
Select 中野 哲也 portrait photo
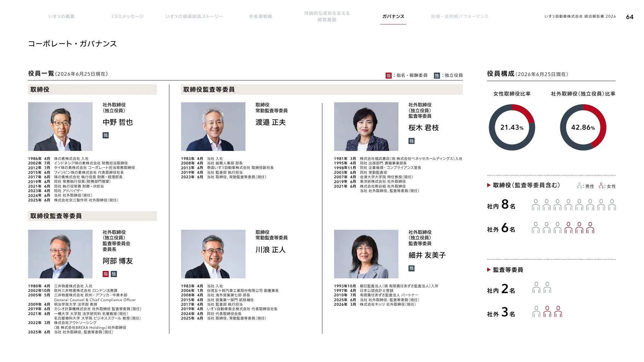tap(60, 126)
